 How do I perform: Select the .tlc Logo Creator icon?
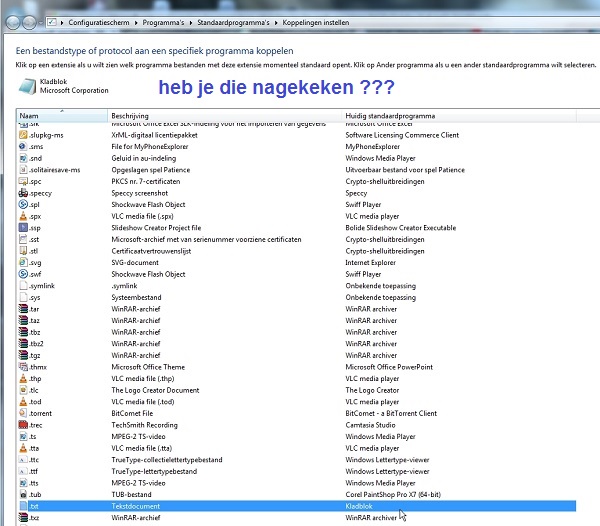(23, 390)
